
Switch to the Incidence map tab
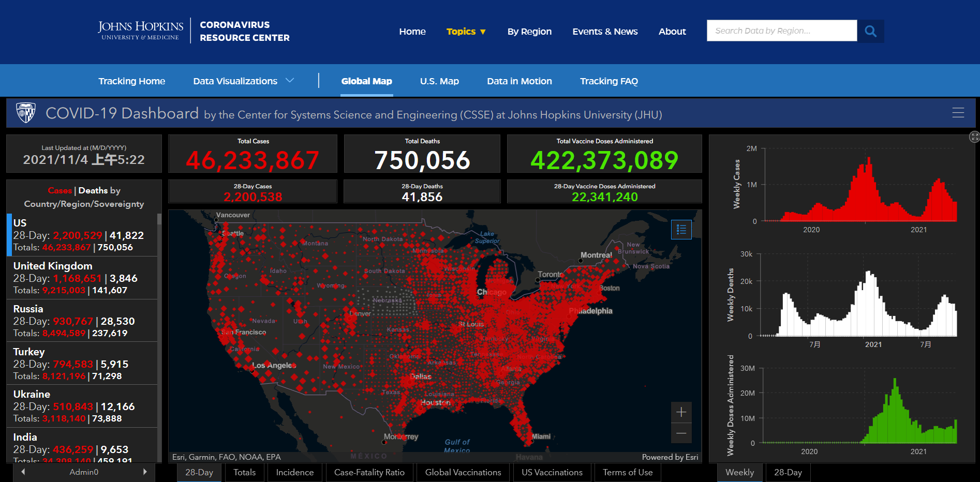(295, 472)
